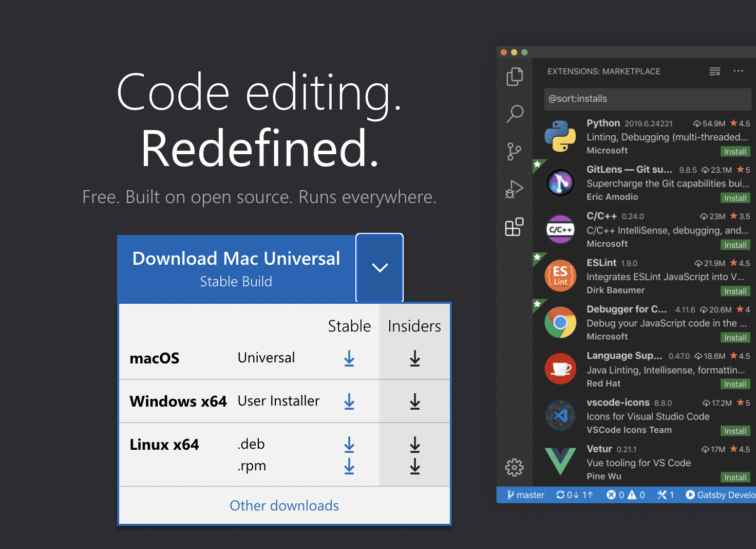Download Linux .rpm Stable package
756x549 pixels.
349,466
